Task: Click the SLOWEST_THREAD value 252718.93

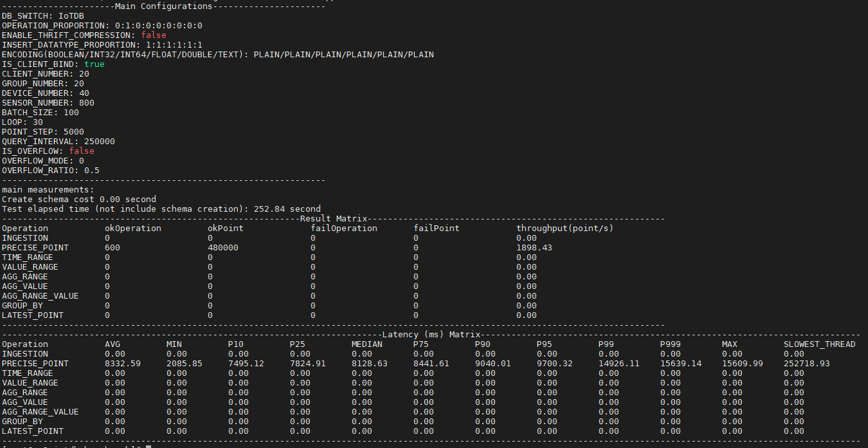Action: click(x=807, y=364)
